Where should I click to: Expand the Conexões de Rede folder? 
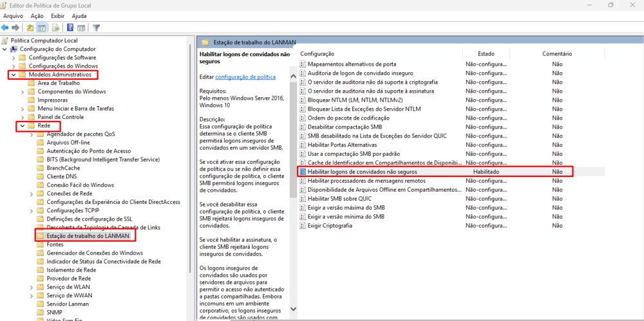[32, 194]
